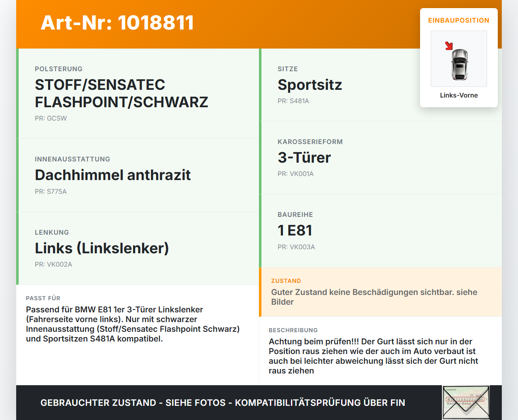The image size is (518, 420).
Task: Click the SITZE label
Action: coord(288,69)
